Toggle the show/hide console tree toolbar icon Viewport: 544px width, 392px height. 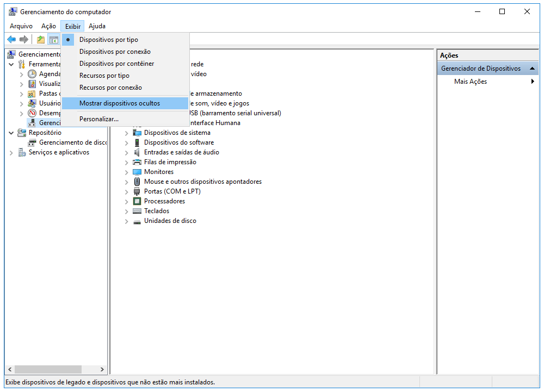(x=53, y=39)
